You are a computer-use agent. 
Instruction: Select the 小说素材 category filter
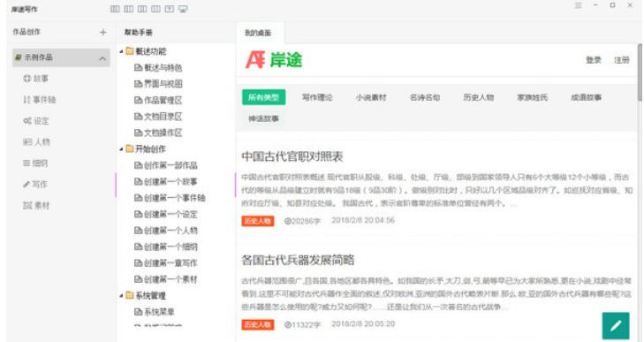click(371, 97)
